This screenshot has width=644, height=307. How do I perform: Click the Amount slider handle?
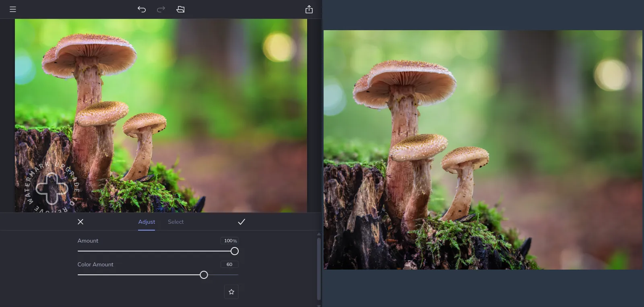[235, 251]
